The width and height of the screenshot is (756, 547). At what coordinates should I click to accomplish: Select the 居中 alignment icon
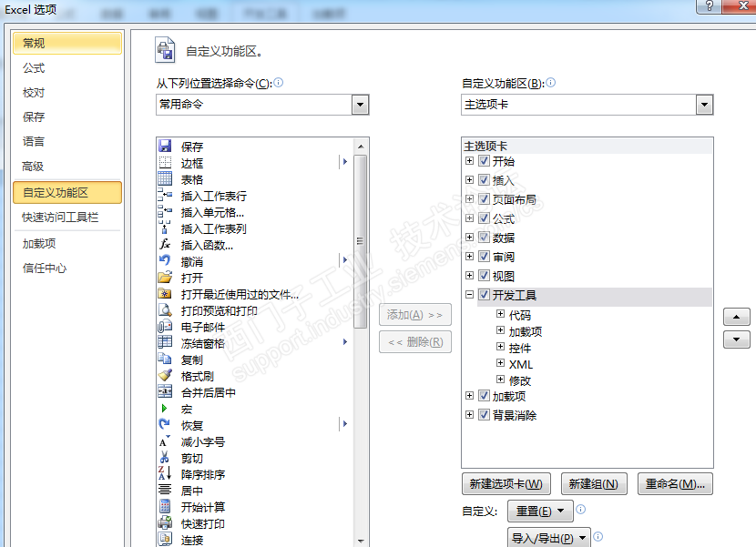[x=165, y=491]
